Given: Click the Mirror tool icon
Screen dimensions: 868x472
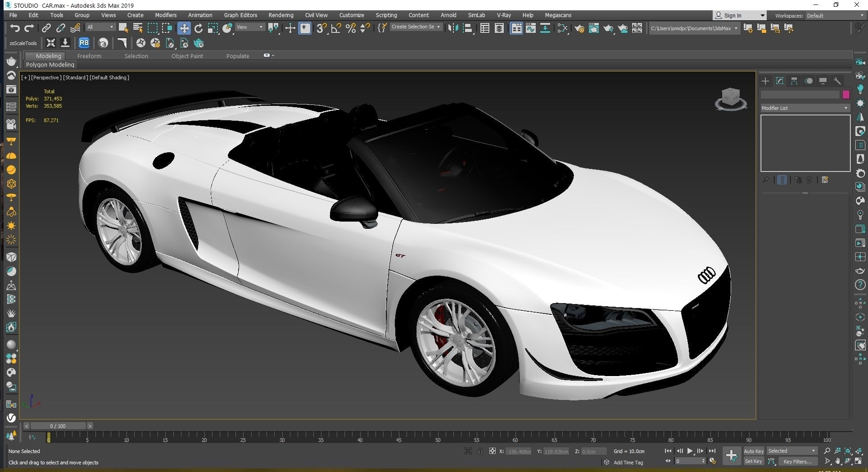Looking at the screenshot, I should [x=453, y=28].
